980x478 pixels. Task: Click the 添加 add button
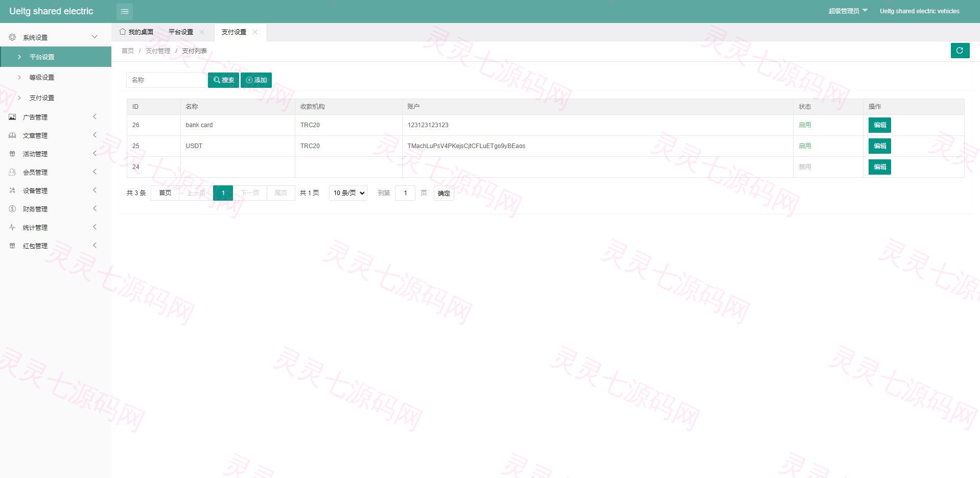click(256, 80)
